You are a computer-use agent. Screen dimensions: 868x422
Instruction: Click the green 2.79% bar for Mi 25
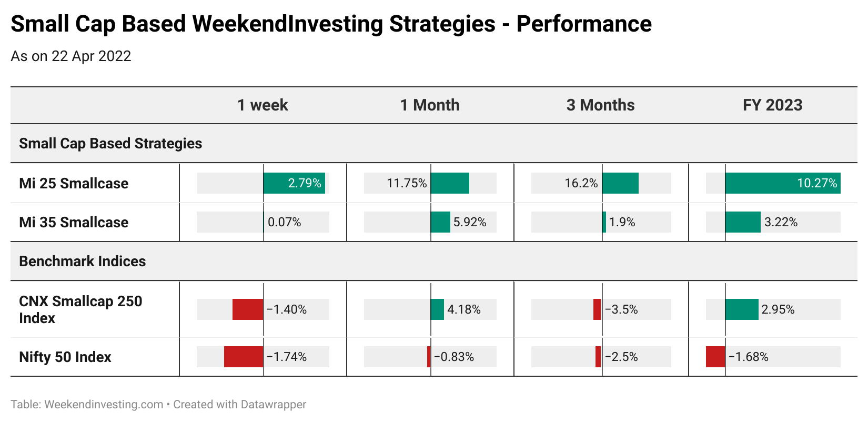[294, 183]
